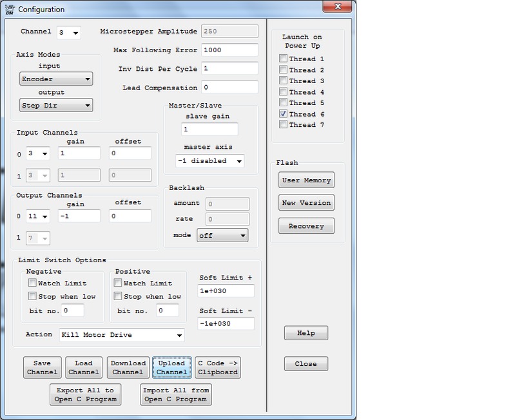The width and height of the screenshot is (515, 420).
Task: Enable the Thread 1 launch checkbox
Action: (x=284, y=59)
